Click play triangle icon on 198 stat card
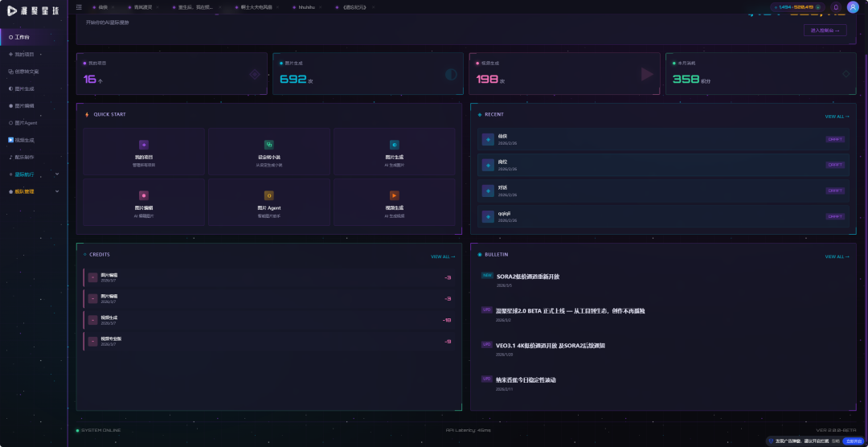 pyautogui.click(x=647, y=74)
